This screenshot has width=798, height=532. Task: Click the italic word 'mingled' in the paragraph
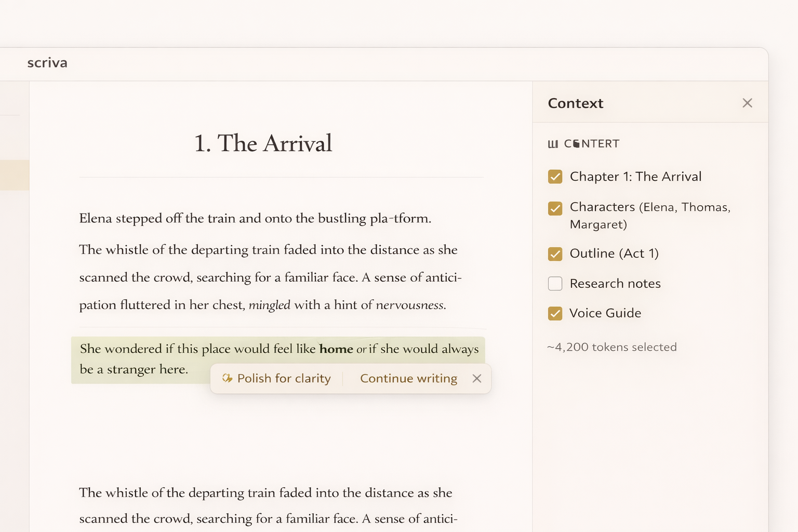269,305
